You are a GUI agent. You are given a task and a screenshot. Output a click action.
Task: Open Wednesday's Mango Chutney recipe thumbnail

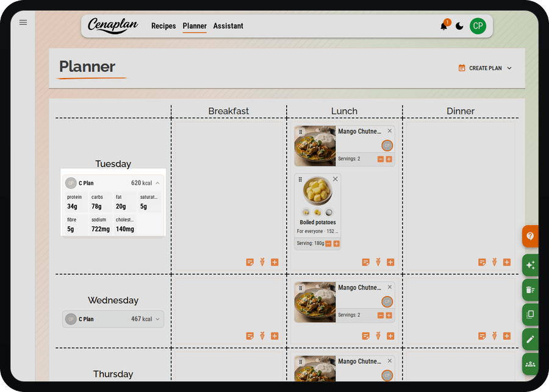pos(315,302)
